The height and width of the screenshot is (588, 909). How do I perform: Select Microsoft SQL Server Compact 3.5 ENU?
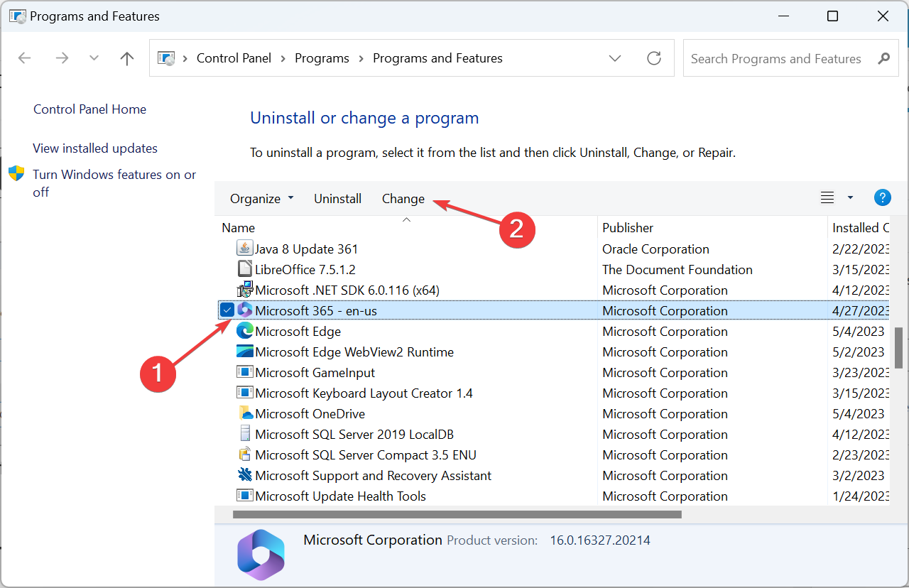366,455
